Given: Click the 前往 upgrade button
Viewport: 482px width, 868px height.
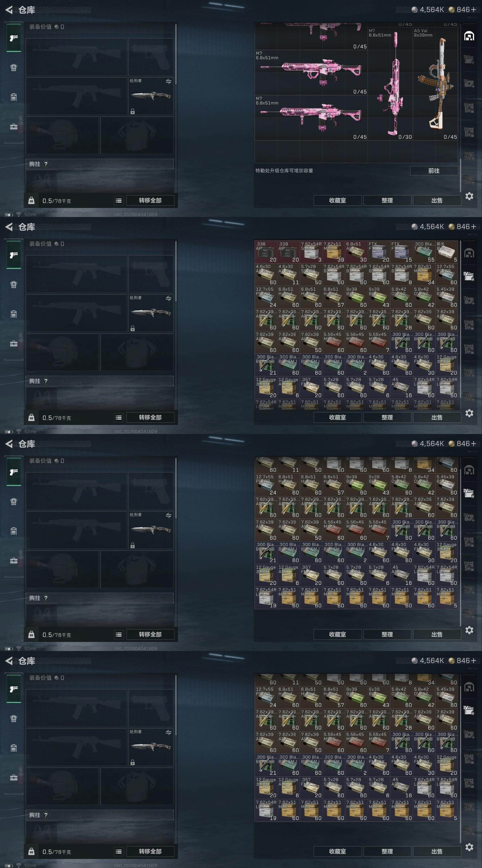Looking at the screenshot, I should coord(434,171).
